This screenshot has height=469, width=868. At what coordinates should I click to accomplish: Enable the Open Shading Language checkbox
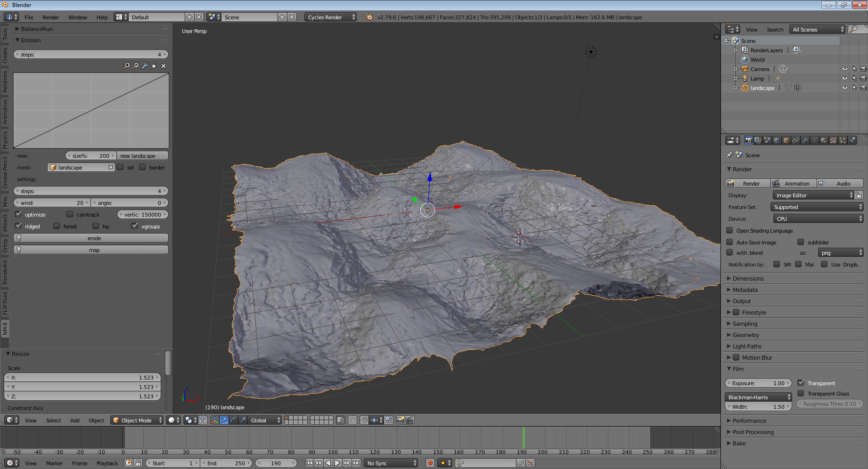[x=729, y=230]
